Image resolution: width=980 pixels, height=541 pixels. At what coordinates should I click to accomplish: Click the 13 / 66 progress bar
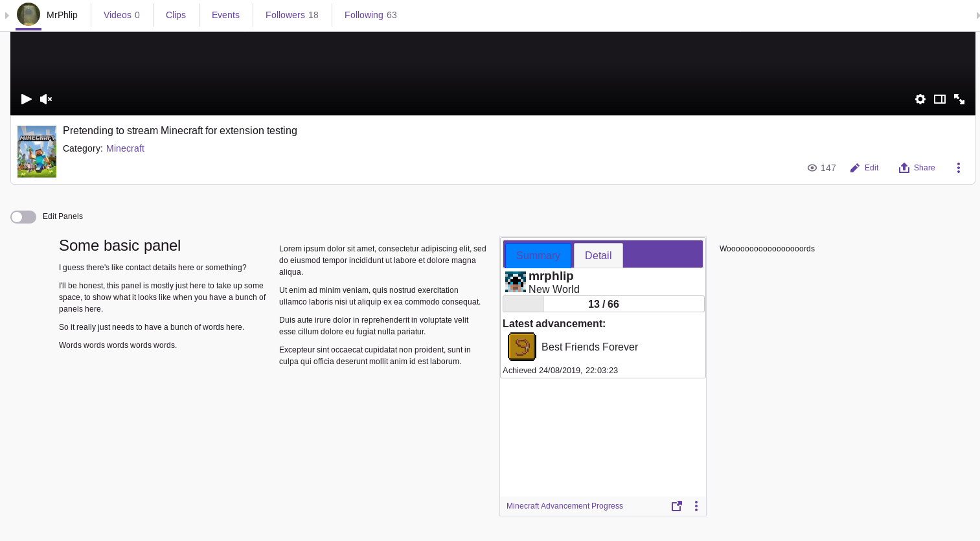604,304
